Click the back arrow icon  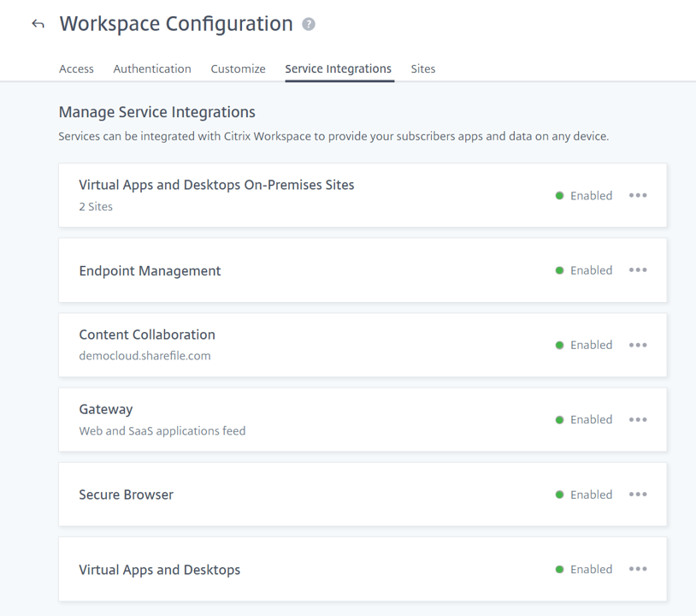pos(38,24)
